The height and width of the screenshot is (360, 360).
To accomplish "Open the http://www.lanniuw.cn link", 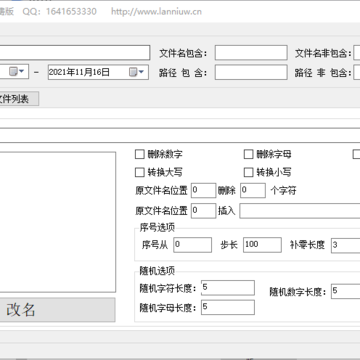I will pyautogui.click(x=156, y=12).
